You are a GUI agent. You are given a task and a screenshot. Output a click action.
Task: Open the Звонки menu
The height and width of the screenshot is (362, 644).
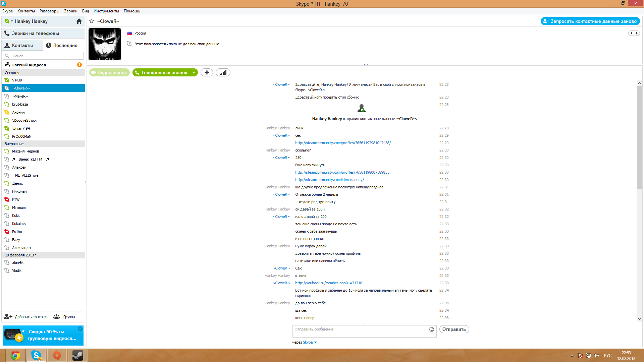70,11
